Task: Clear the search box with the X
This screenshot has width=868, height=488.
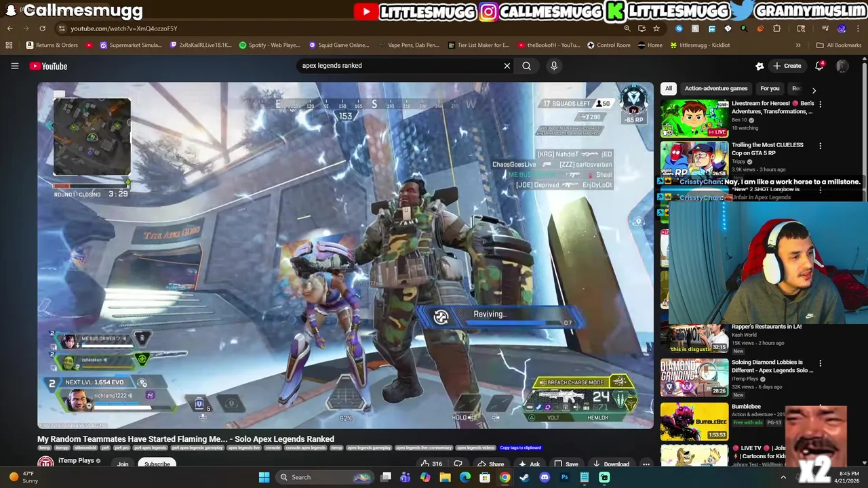Action: 507,66
